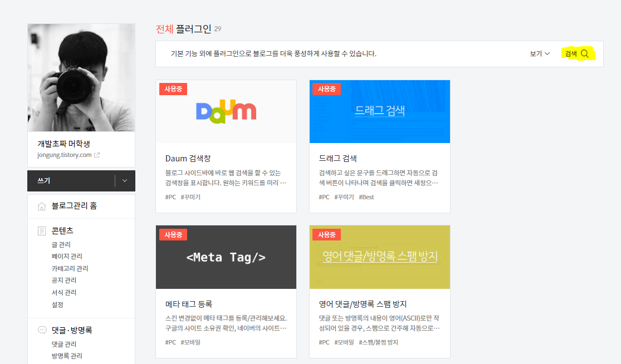
Task: Click the 사용중 badge on Meta Tag card
Action: click(173, 235)
